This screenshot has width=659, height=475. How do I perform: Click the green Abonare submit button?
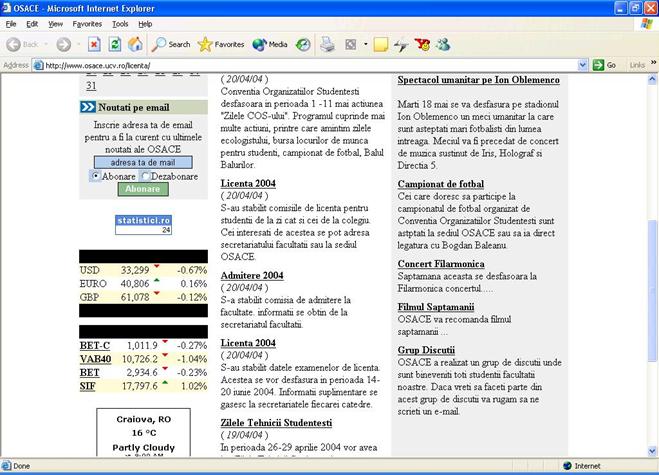pos(142,189)
